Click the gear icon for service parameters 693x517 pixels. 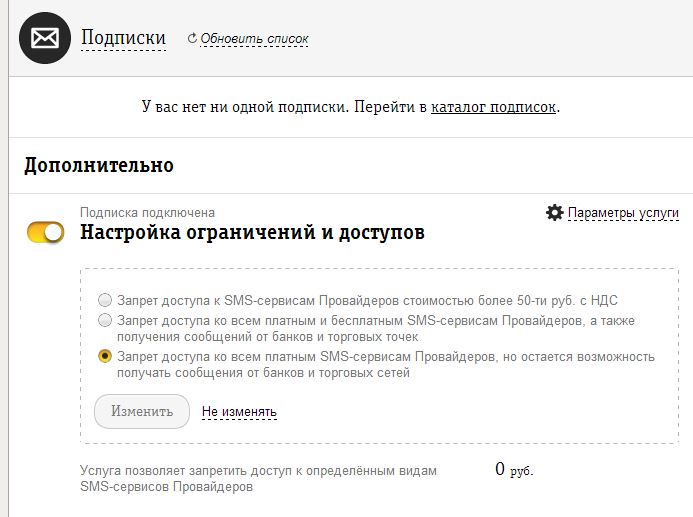tap(555, 213)
